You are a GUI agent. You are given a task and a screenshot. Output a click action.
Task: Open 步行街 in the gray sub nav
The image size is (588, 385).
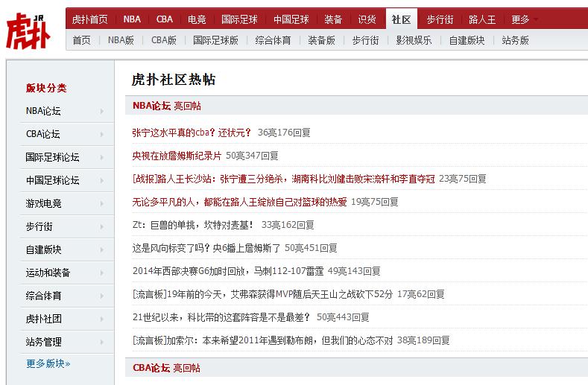366,40
